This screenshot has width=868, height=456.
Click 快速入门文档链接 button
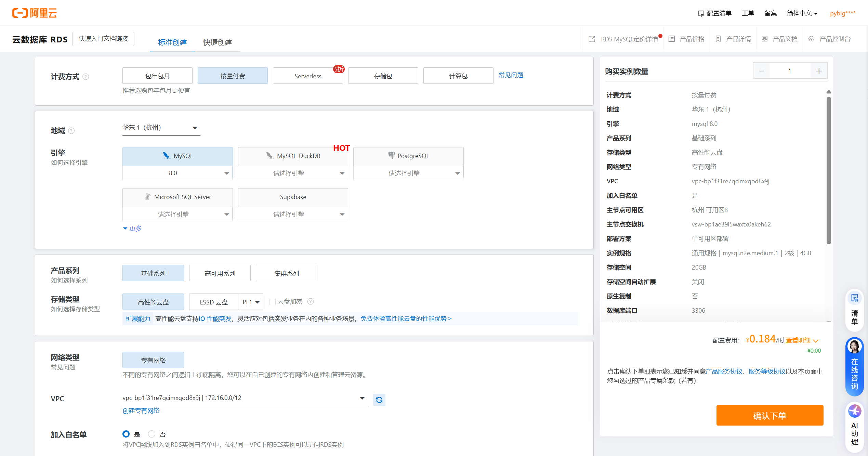[103, 39]
